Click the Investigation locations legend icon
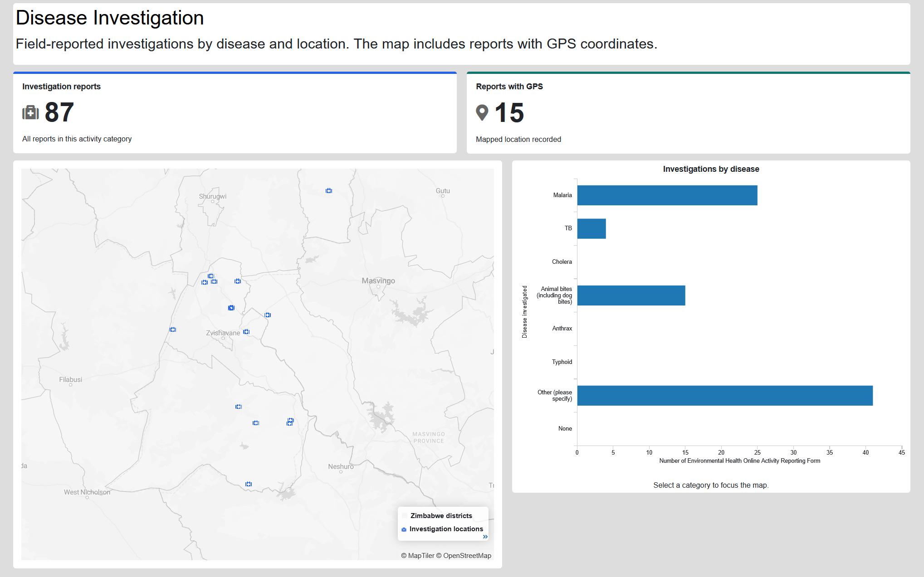This screenshot has height=577, width=924. 404,529
